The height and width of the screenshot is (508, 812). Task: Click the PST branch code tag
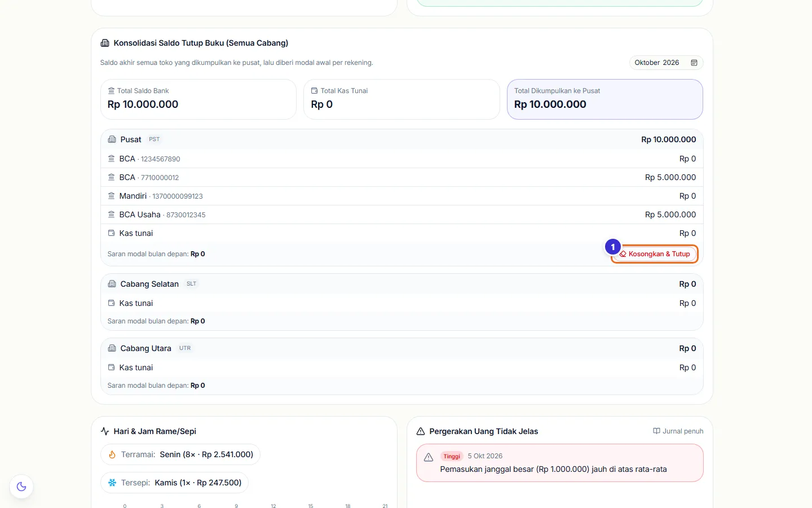click(155, 139)
